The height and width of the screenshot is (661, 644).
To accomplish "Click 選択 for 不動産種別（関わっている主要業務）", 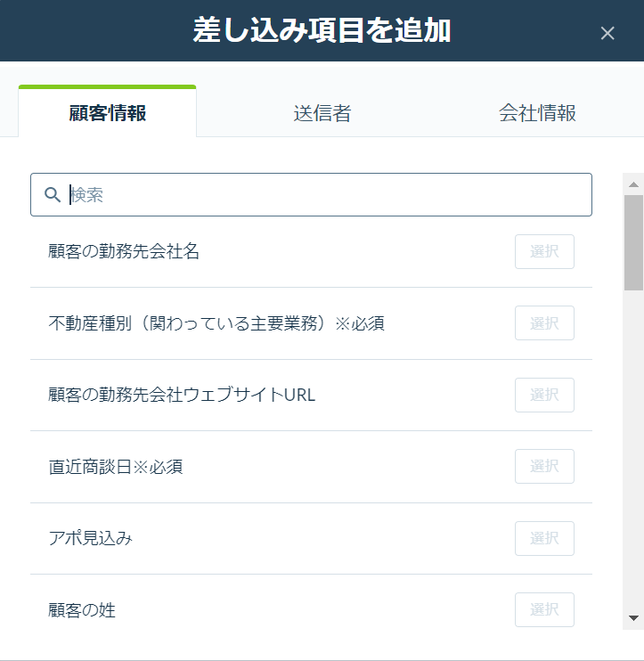I will [544, 322].
